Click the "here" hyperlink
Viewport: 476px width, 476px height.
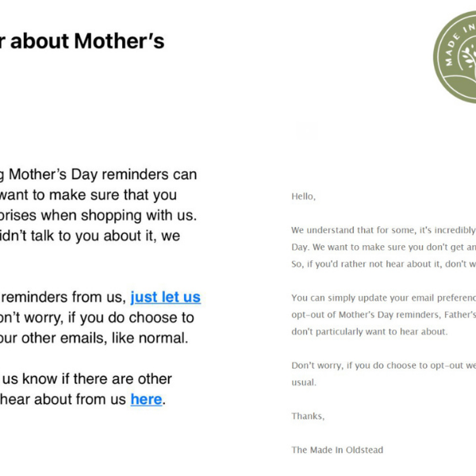146,400
